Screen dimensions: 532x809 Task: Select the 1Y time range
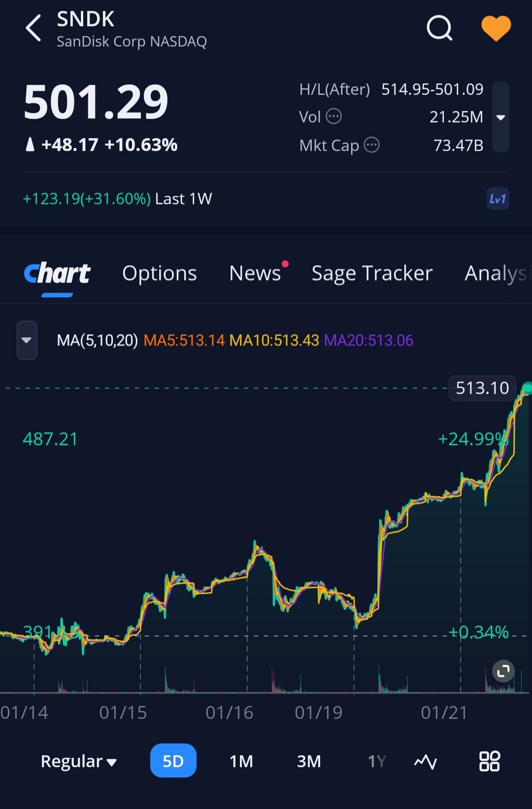377,761
